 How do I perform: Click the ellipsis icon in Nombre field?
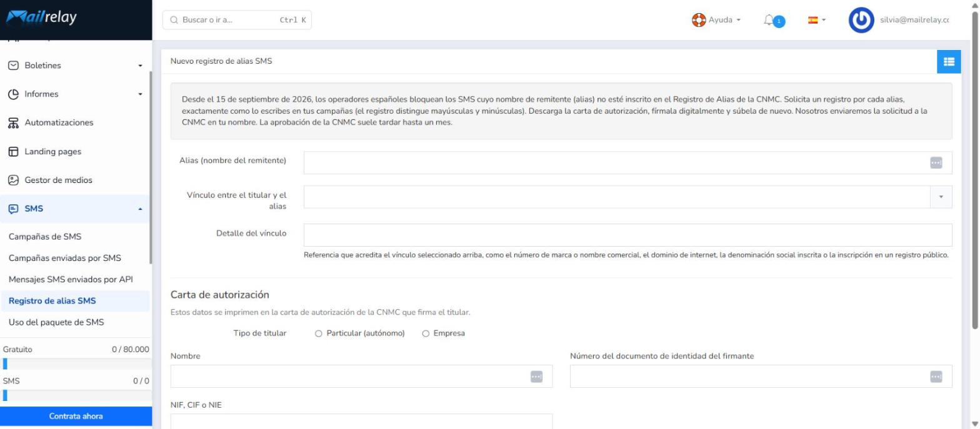(536, 376)
